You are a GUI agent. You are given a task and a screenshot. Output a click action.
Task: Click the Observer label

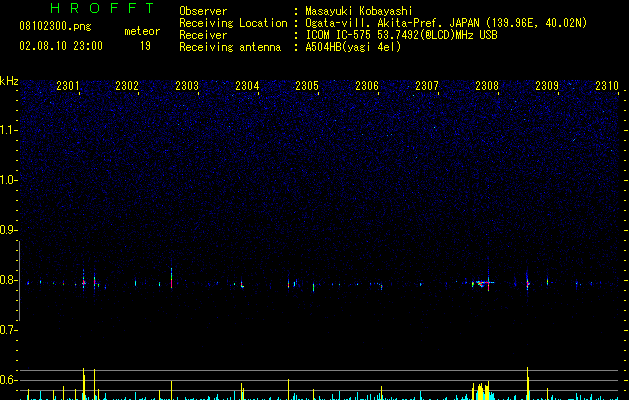click(203, 11)
